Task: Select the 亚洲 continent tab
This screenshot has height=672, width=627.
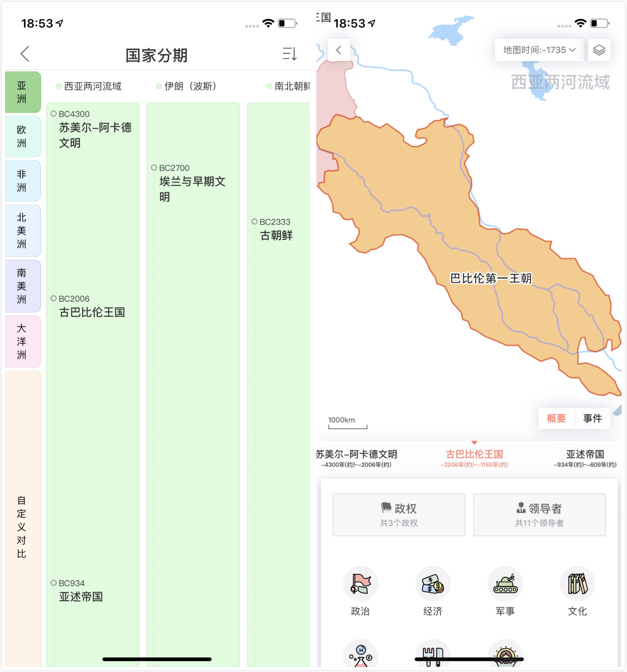Action: (x=23, y=92)
